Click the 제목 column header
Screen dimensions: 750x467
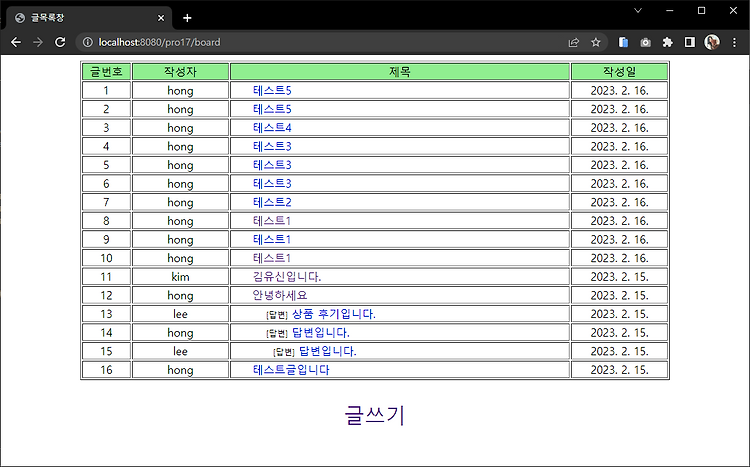(x=400, y=72)
